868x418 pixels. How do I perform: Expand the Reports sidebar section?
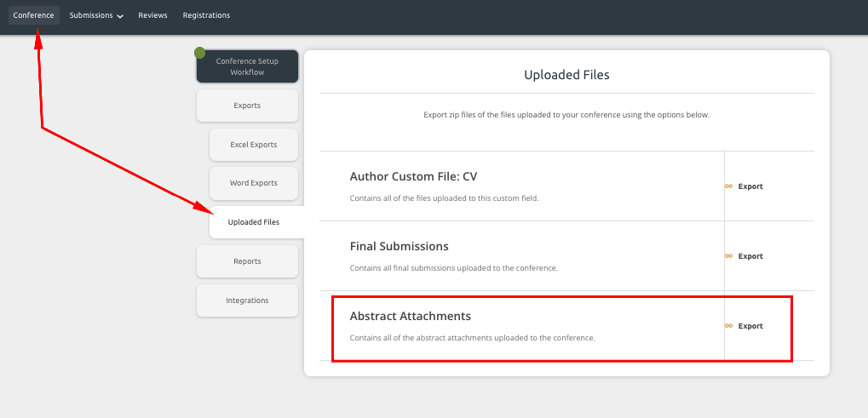pos(247,261)
